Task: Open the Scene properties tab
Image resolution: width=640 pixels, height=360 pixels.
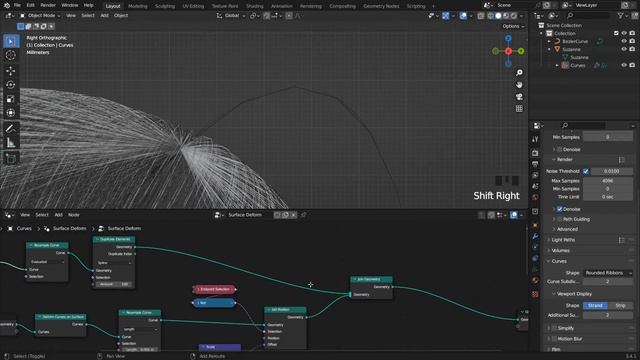Action: tap(535, 186)
